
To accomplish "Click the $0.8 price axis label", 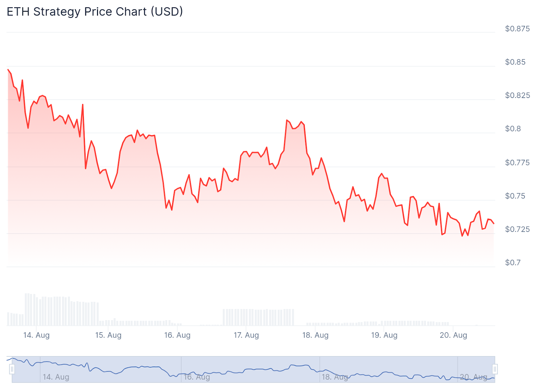I will [513, 129].
